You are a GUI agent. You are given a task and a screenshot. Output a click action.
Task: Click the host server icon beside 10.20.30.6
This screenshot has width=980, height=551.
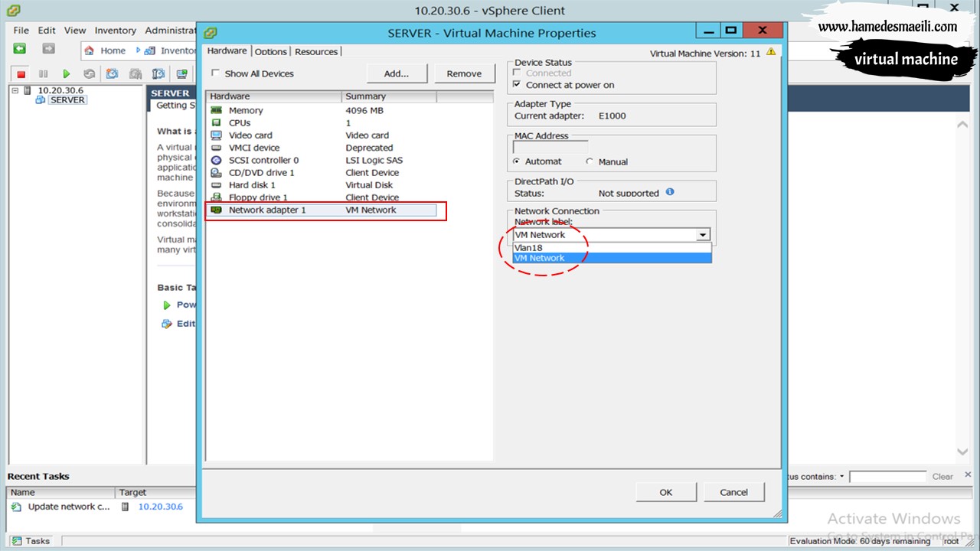click(28, 90)
